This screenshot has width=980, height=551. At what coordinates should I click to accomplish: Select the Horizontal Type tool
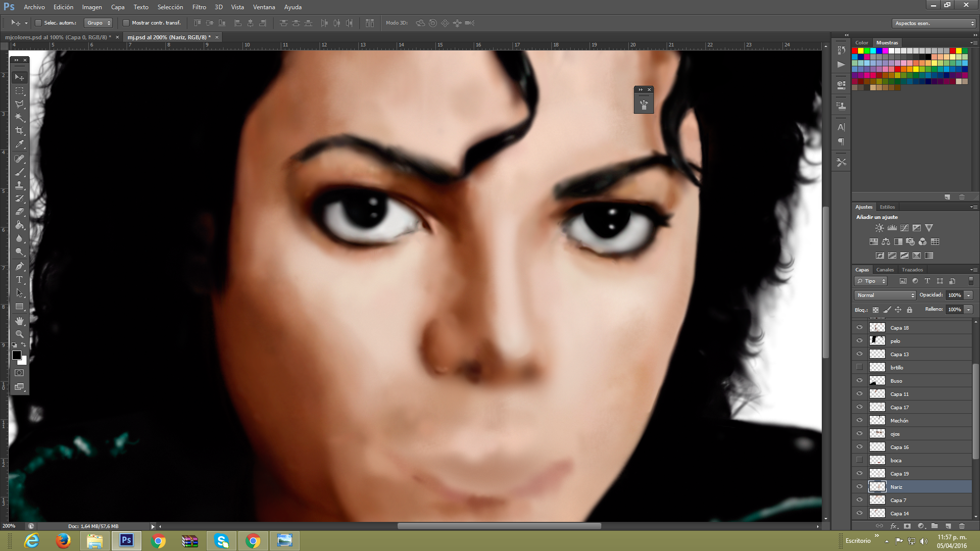click(x=19, y=280)
